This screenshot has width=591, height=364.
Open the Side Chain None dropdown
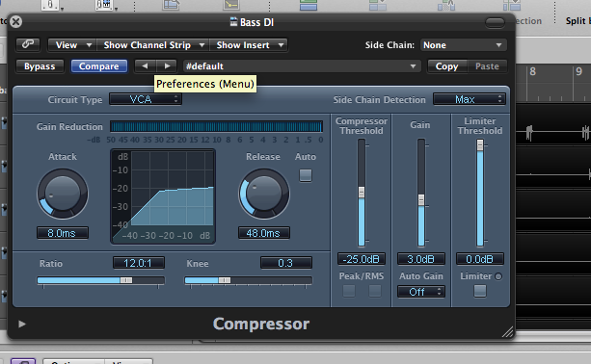(x=463, y=45)
